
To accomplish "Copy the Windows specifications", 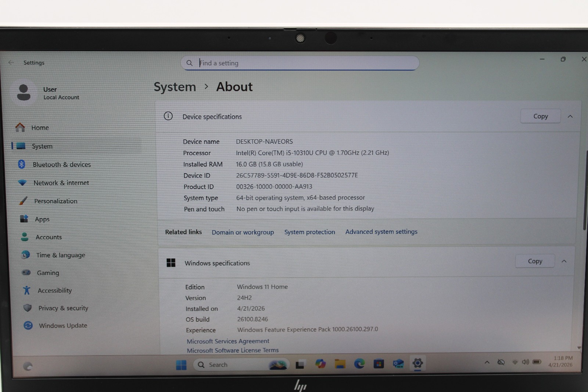I will (x=535, y=261).
